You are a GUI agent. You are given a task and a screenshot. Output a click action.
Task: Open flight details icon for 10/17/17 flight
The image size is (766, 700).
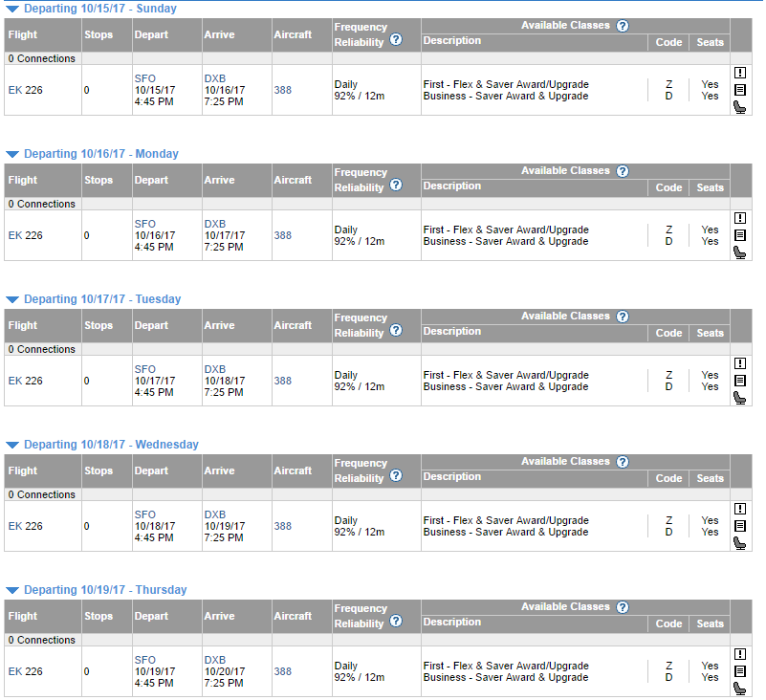click(x=739, y=381)
